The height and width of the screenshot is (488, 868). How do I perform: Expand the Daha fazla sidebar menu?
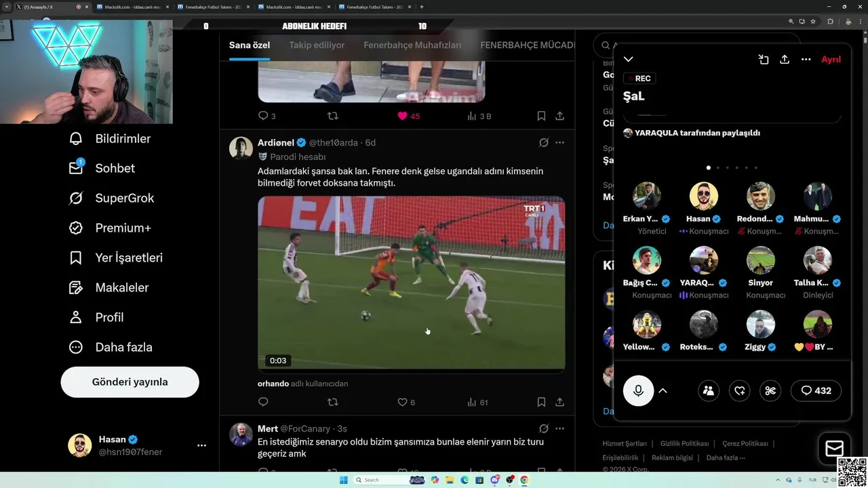point(111,347)
